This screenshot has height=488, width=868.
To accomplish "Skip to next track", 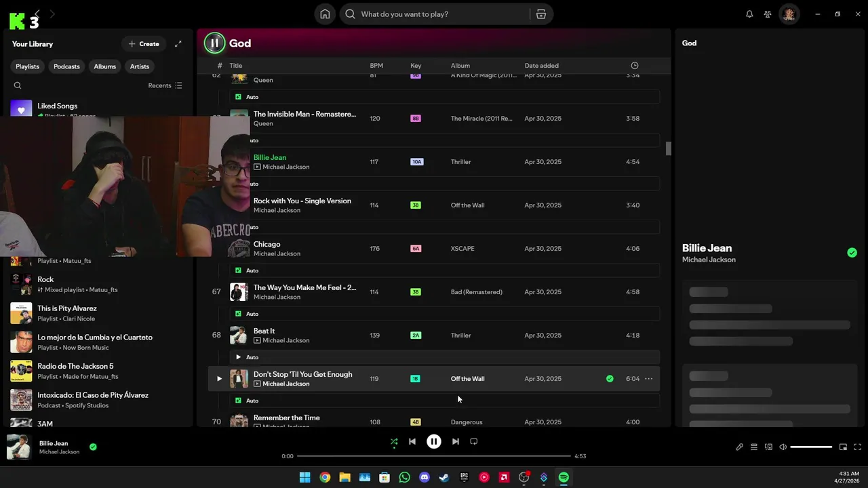I will (456, 441).
